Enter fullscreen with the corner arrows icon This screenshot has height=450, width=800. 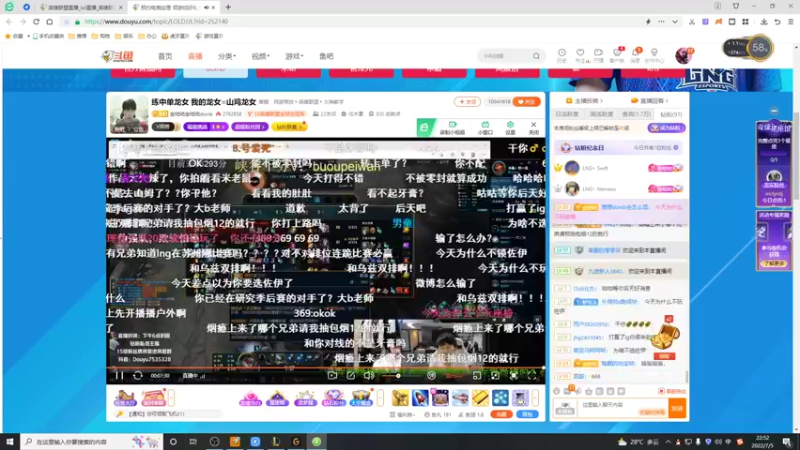pyautogui.click(x=532, y=376)
